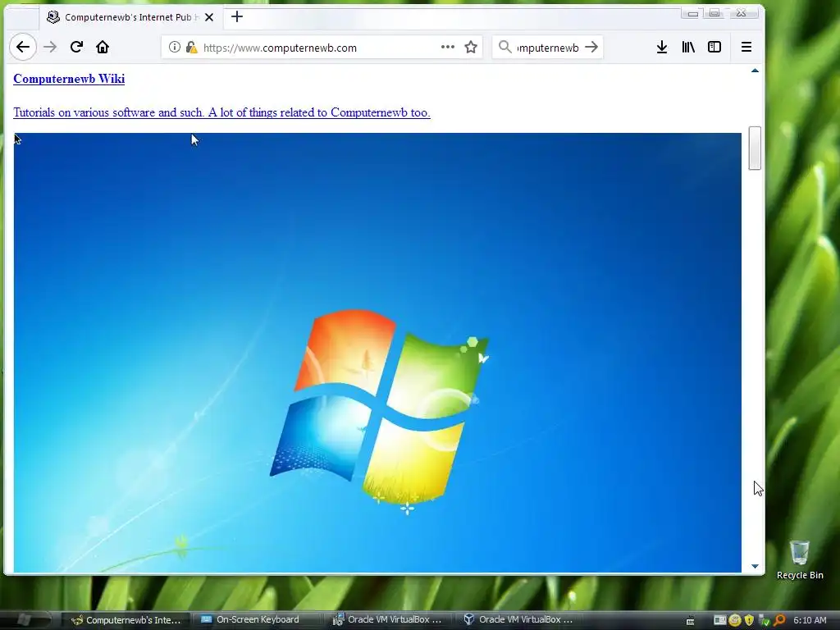
Task: Open the Firefox hamburger menu
Action: pos(746,47)
